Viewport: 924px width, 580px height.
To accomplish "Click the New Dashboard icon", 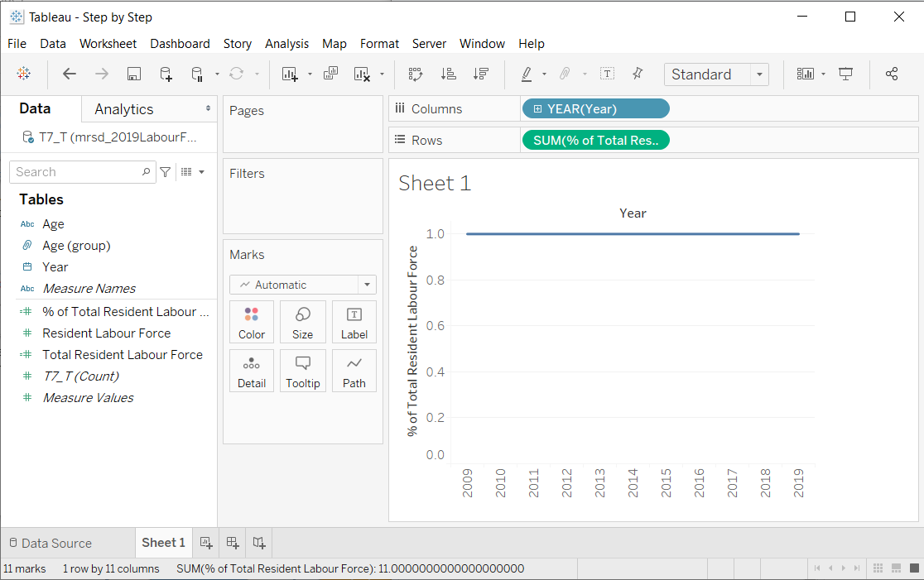I will pyautogui.click(x=233, y=543).
